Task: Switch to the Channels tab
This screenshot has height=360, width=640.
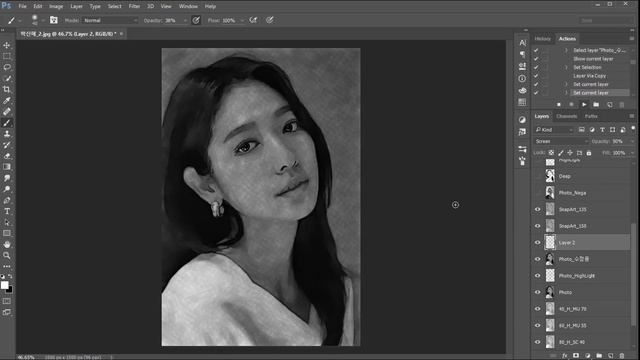Action: pos(567,116)
